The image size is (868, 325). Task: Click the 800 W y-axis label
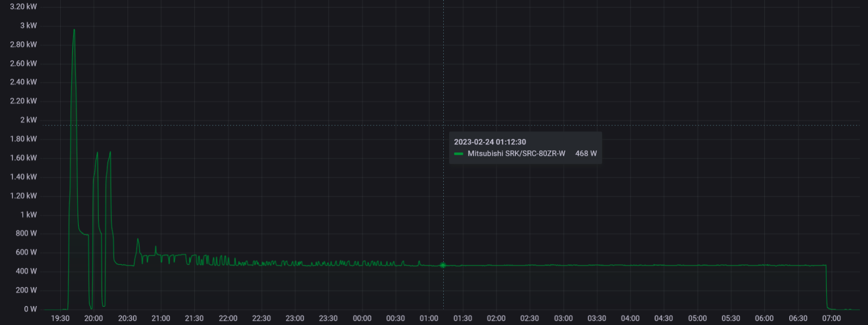pos(27,233)
